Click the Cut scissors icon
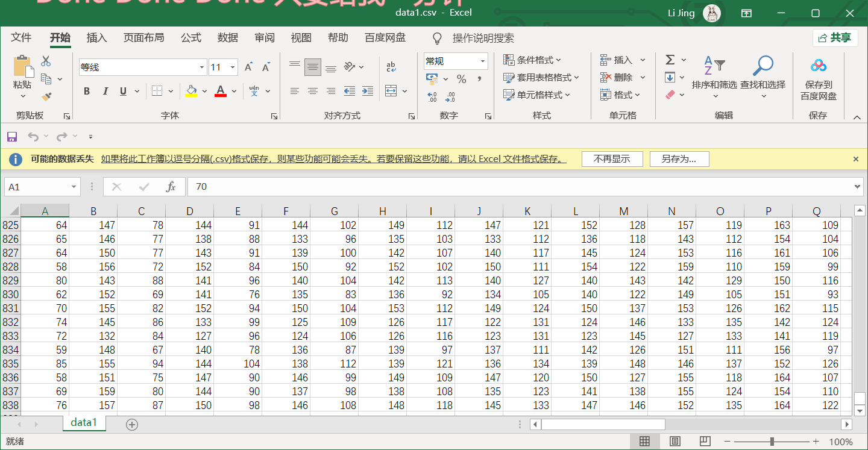This screenshot has height=450, width=868. pyautogui.click(x=46, y=61)
